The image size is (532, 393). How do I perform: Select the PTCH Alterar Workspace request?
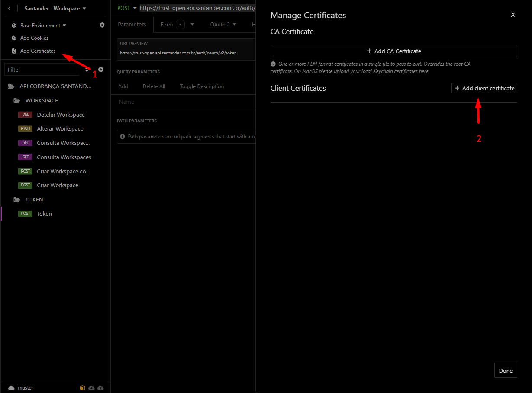click(x=55, y=129)
